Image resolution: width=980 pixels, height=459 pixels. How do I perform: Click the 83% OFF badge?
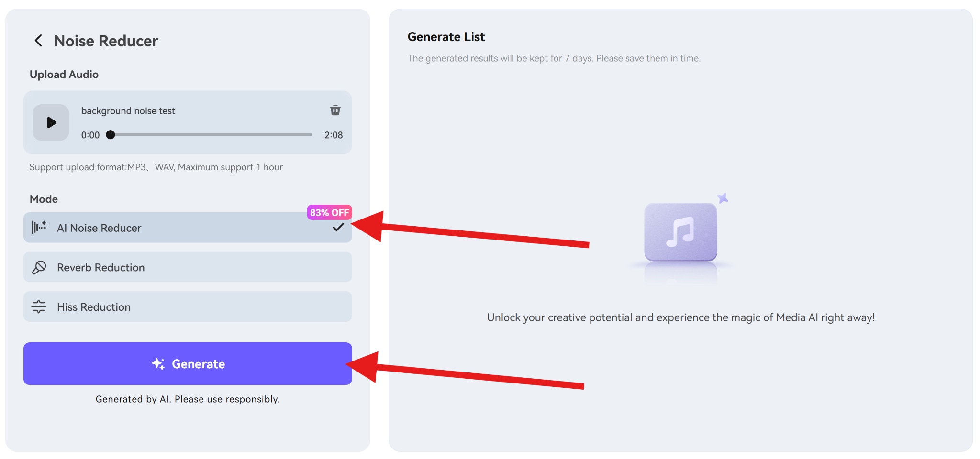(329, 212)
